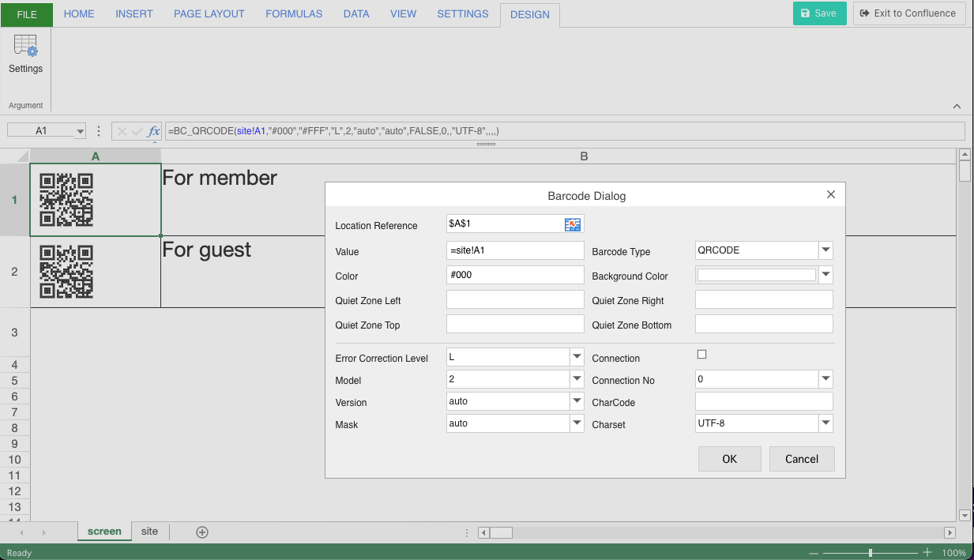This screenshot has height=560, width=974.
Task: Open the Barcode Type dropdown
Action: tap(825, 250)
